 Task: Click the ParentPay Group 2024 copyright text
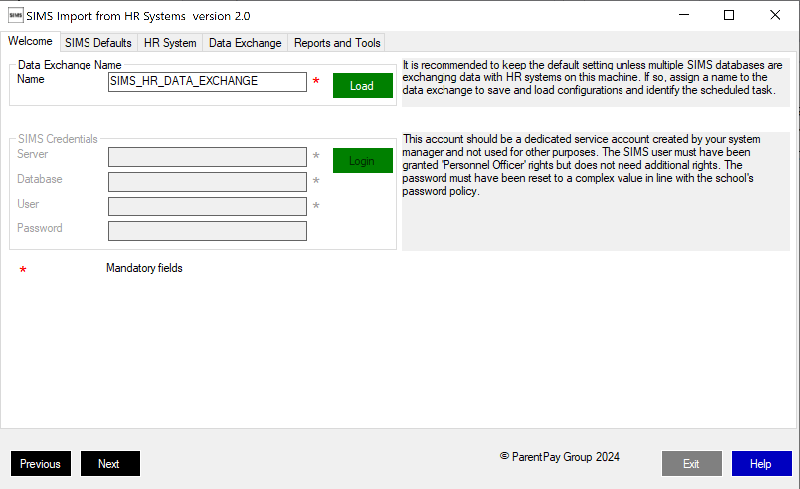560,457
